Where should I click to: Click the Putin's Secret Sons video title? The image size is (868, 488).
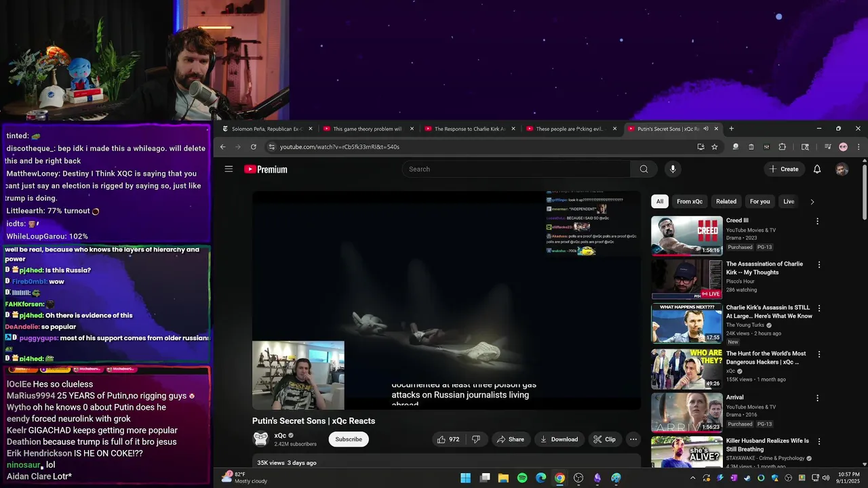(313, 421)
